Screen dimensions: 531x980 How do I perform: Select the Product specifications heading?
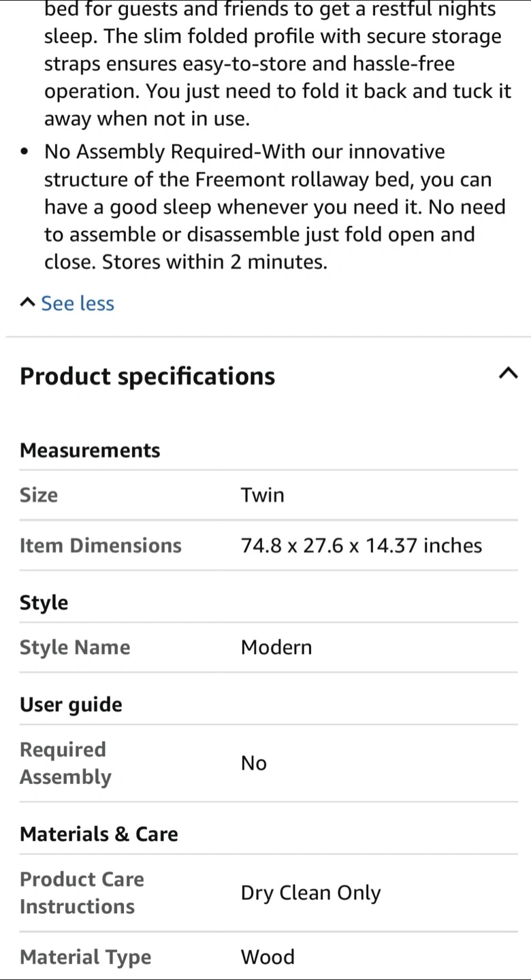148,376
